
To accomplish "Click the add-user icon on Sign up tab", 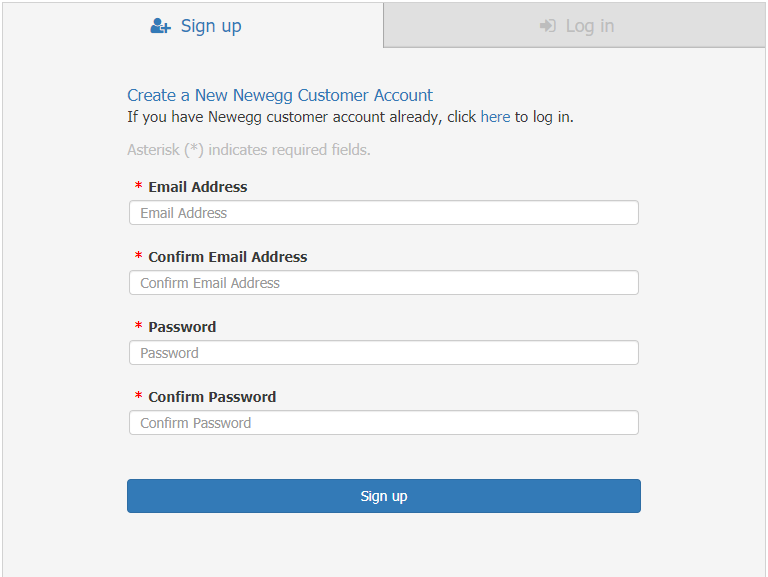I will pos(160,26).
